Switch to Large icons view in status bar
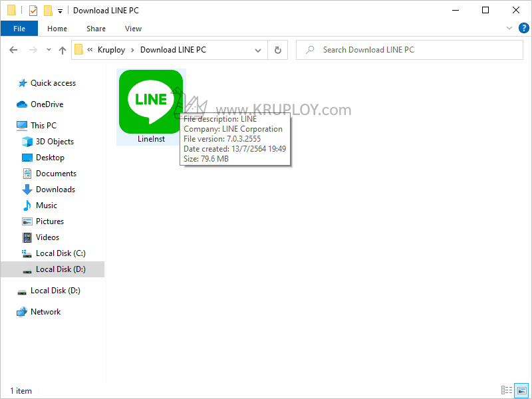This screenshot has width=532, height=399. (522, 390)
